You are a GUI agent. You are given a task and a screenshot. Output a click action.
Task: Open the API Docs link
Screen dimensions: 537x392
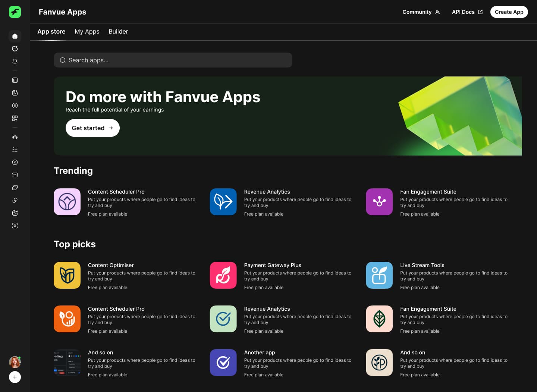[x=467, y=12]
